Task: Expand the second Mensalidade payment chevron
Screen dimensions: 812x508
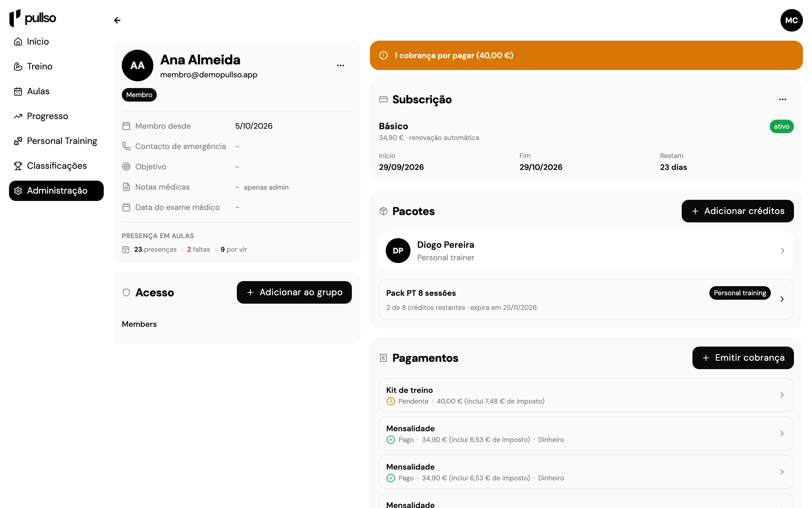Action: point(782,472)
